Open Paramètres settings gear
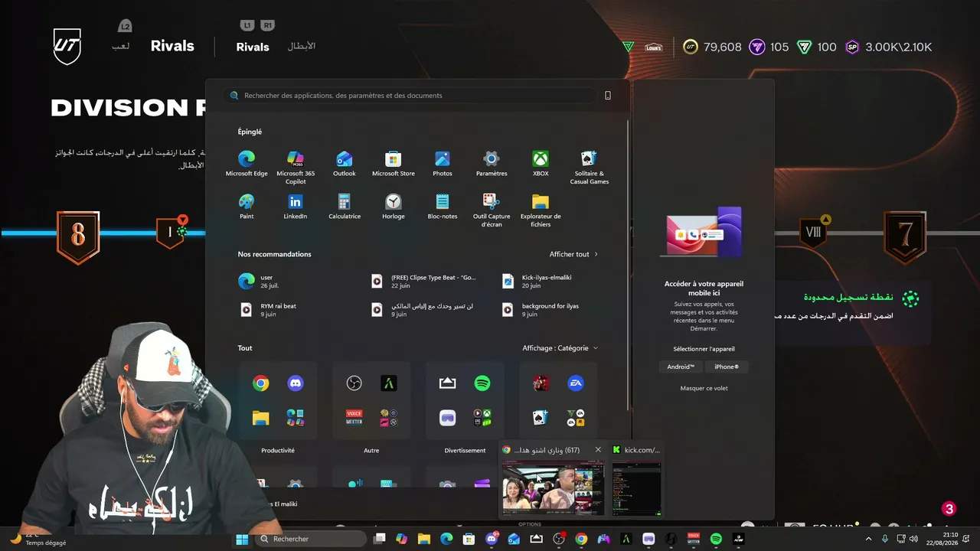Screen dimensions: 980x551 click(492, 164)
